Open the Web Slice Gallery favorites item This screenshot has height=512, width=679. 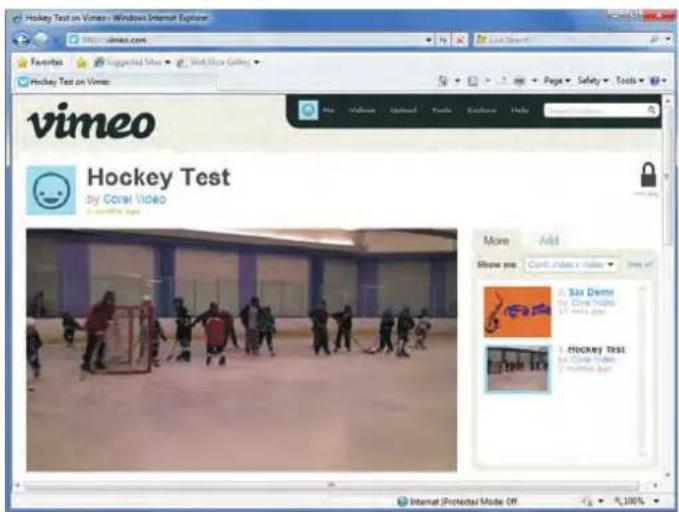[219, 62]
